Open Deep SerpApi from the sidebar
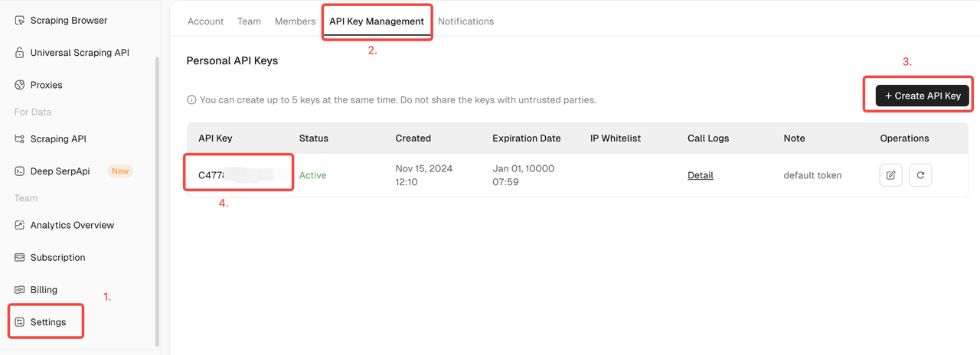Screen dimensions: 980x355 point(60,171)
